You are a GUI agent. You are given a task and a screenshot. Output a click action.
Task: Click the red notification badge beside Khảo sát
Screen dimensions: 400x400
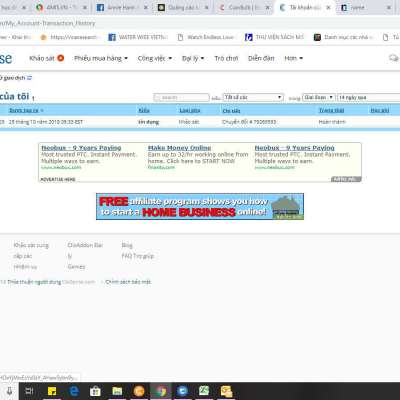[61, 58]
